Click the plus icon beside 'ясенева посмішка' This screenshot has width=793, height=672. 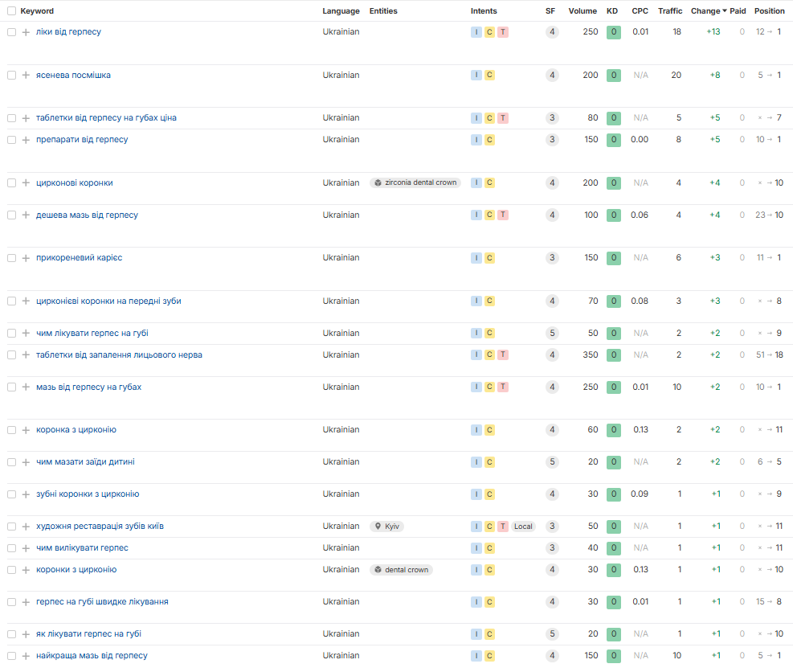click(x=26, y=76)
